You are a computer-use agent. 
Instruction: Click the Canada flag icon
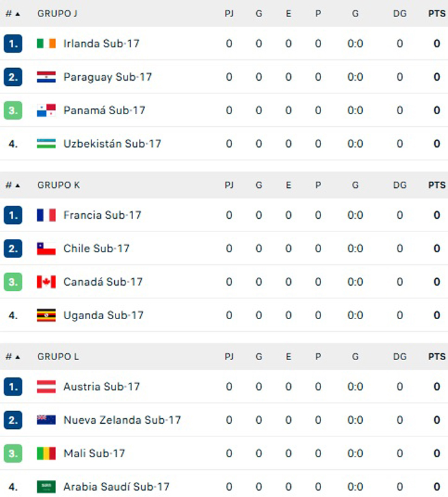46,282
